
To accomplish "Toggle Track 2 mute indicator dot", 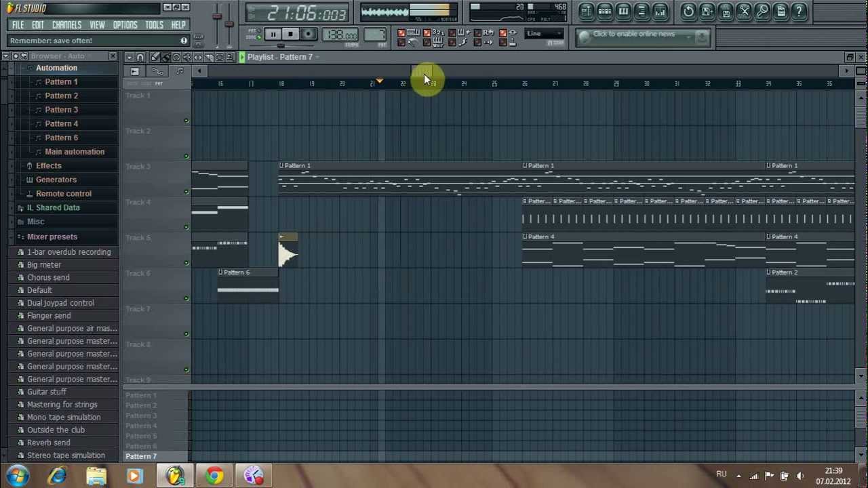I will coord(186,156).
